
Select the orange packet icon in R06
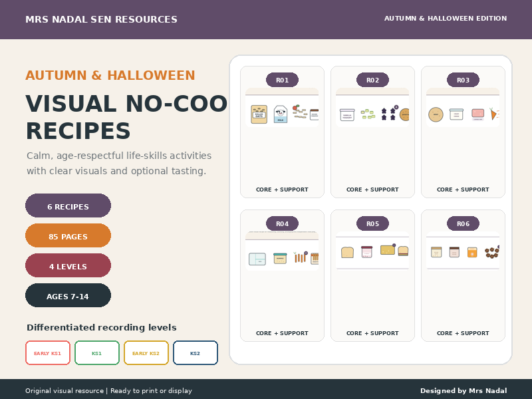click(x=472, y=253)
